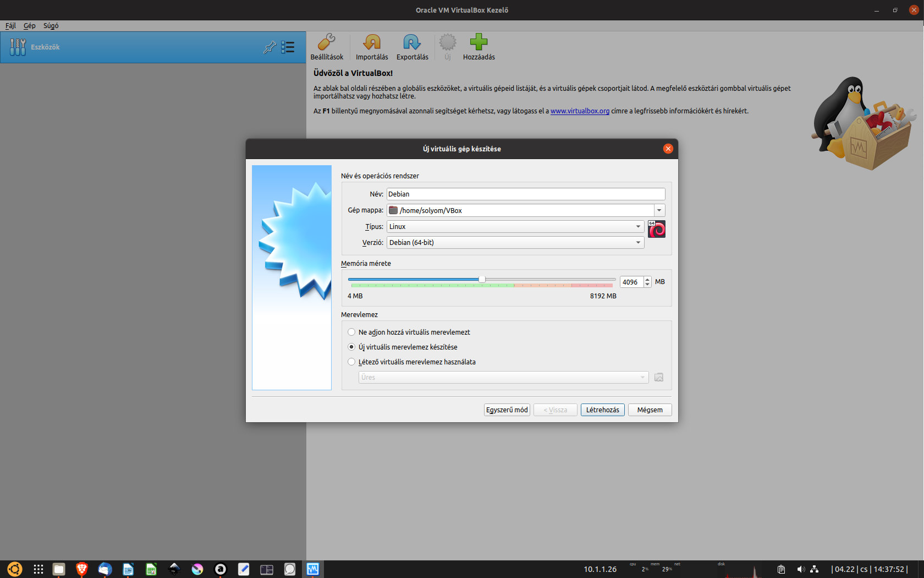Open Inkscape from the taskbar
Viewport: 924px width, 578px height.
174,569
